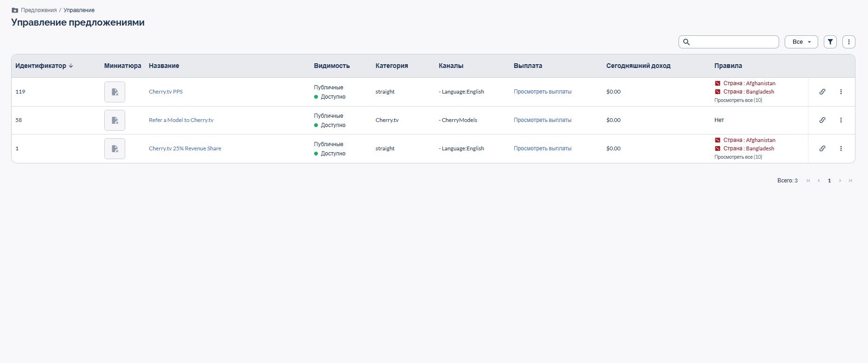Screen dimensions: 868x363
Task: Go to first page of results
Action: point(808,181)
